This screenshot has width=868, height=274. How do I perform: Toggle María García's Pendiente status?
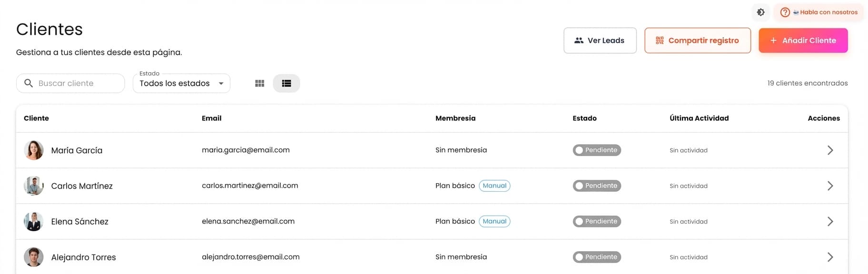coord(597,150)
